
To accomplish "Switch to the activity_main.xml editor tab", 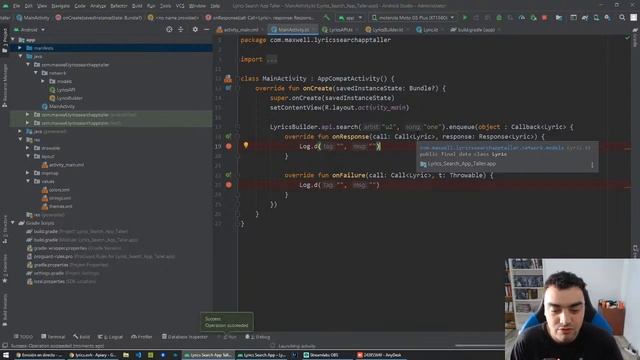I will 240,30.
